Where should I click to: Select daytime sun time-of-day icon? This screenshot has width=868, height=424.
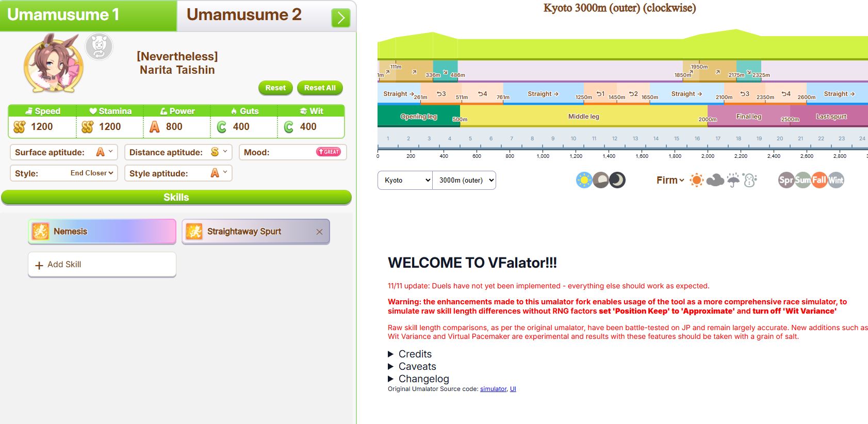click(x=584, y=180)
